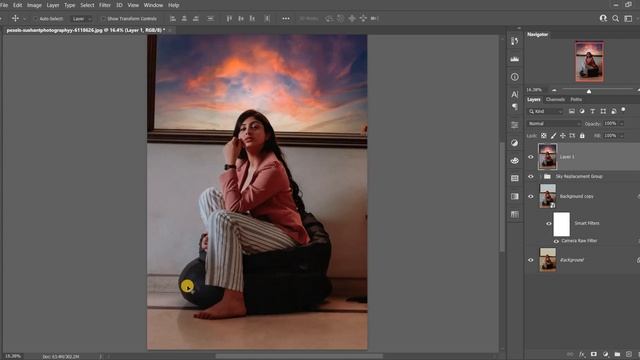
Task: Open the Info panel icon
Action: pos(515,77)
